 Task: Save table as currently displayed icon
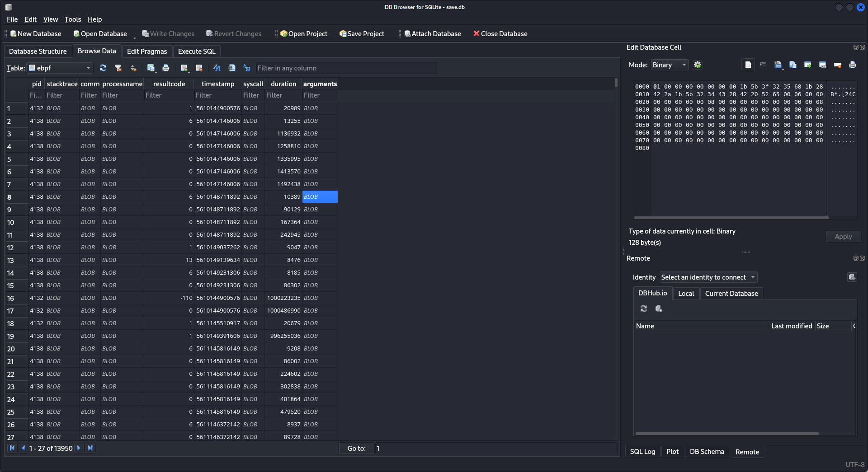tap(151, 68)
